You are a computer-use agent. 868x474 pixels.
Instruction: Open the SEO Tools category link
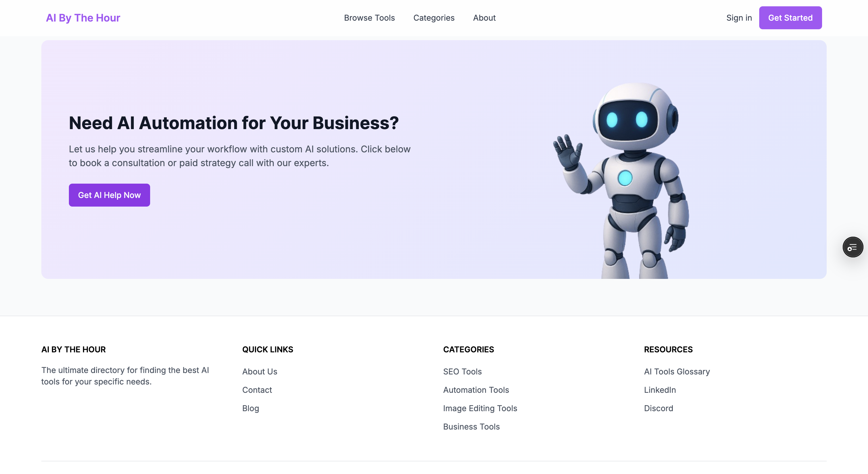[x=462, y=371]
